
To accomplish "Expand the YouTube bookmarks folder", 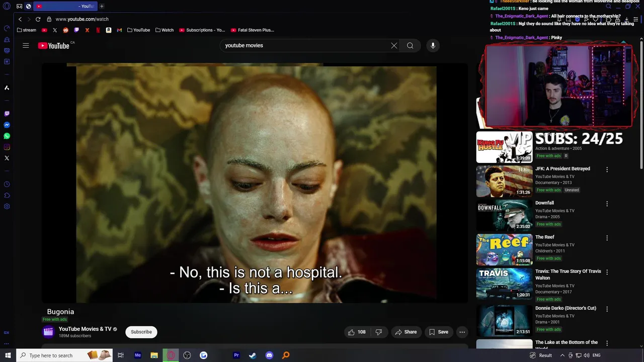I will [138, 30].
